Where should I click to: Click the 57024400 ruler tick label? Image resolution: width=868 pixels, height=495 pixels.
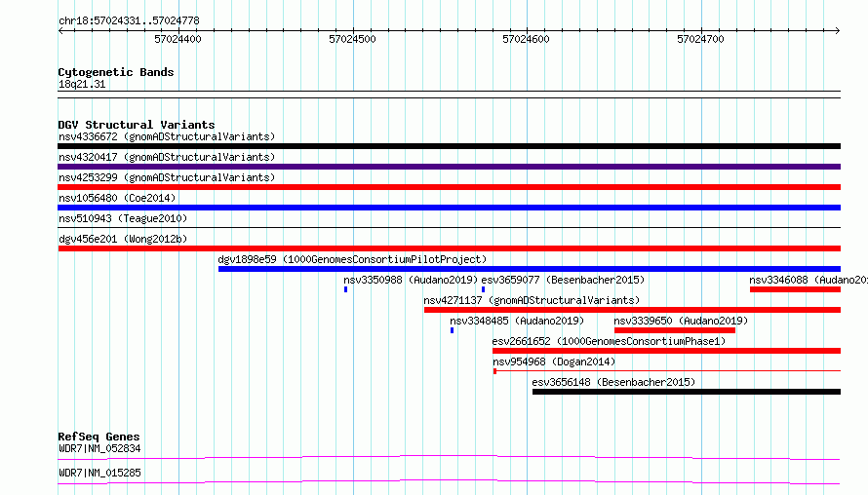[178, 39]
